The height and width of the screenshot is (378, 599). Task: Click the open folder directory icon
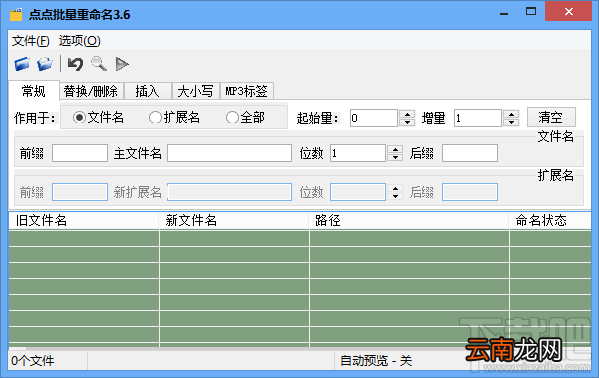(x=45, y=64)
